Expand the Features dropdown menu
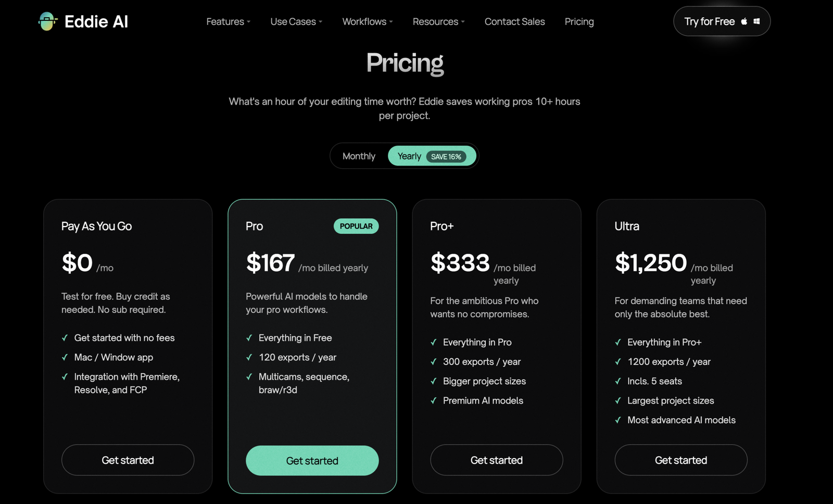Viewport: 833px width, 504px height. point(228,21)
